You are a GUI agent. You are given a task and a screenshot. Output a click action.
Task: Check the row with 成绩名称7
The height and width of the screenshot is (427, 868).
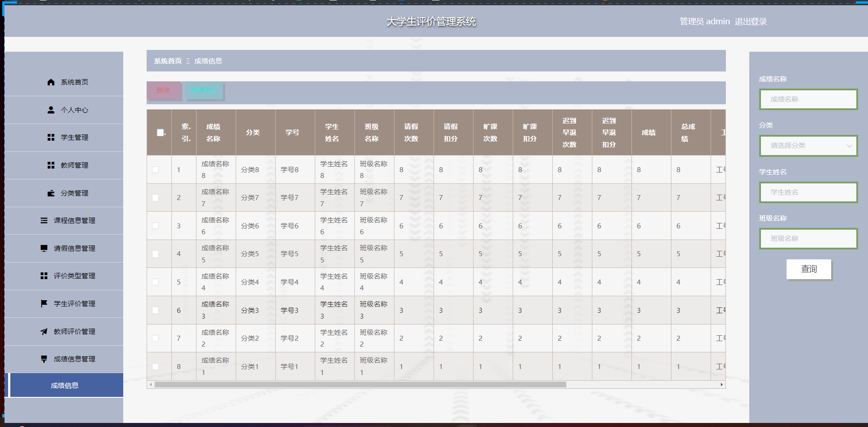pyautogui.click(x=155, y=198)
